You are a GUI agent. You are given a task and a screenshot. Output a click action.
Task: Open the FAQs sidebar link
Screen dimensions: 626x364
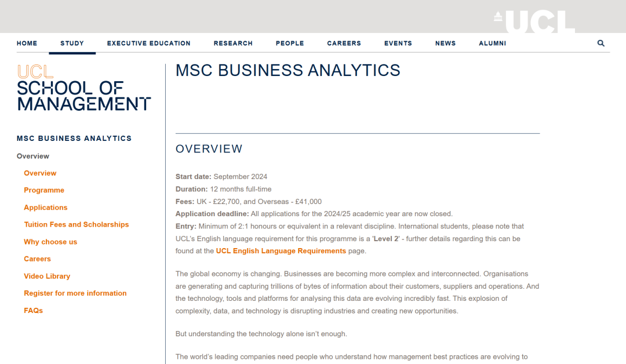(33, 311)
